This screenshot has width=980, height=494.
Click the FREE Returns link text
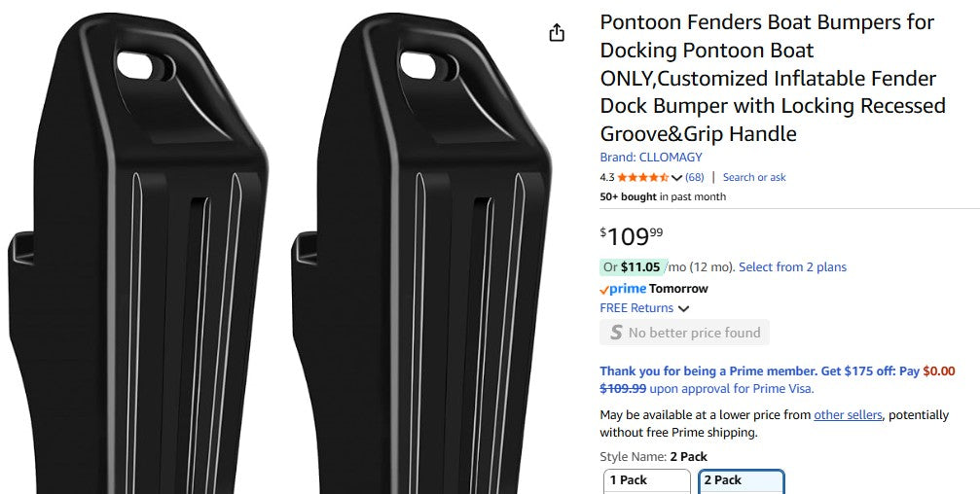(x=636, y=308)
